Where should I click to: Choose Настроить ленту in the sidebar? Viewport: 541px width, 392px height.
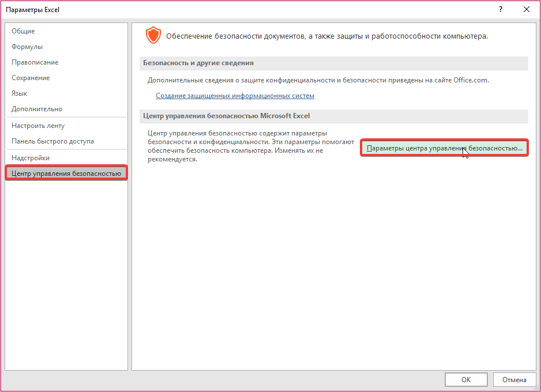38,126
